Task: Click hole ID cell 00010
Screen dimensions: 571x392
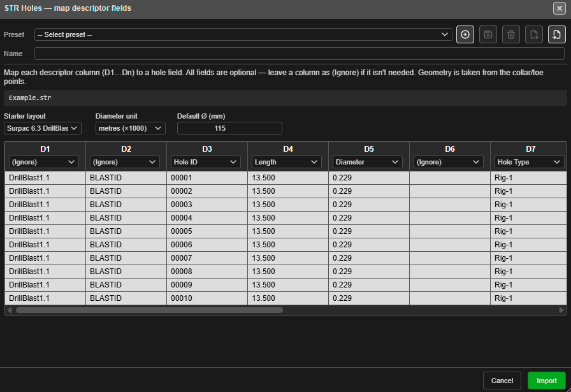Action: pyautogui.click(x=207, y=298)
